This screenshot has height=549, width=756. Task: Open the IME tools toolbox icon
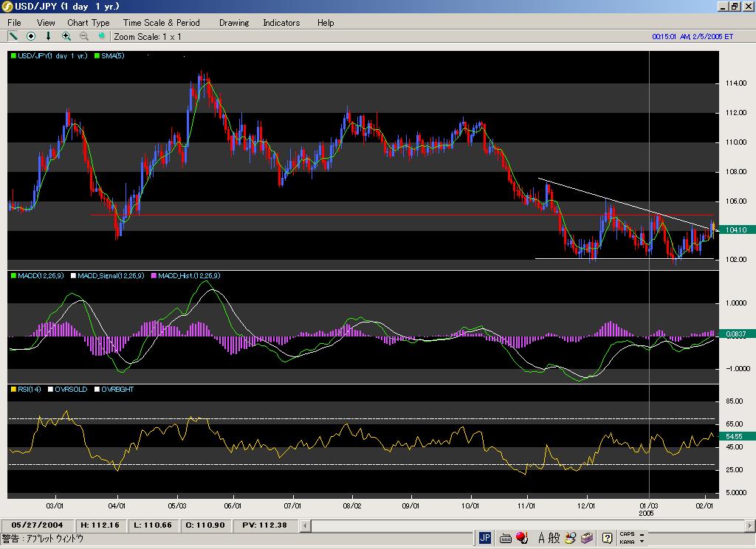tap(587, 538)
